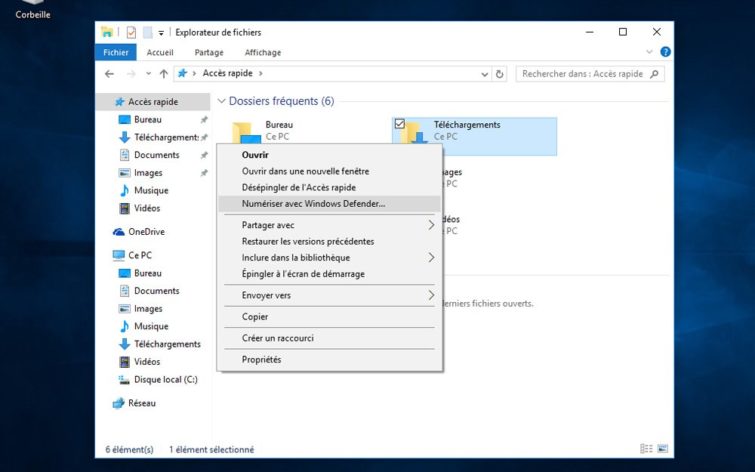Screen dimensions: 755x472
Task: Uncheck the Téléchargements folder checkbox
Action: [399, 124]
